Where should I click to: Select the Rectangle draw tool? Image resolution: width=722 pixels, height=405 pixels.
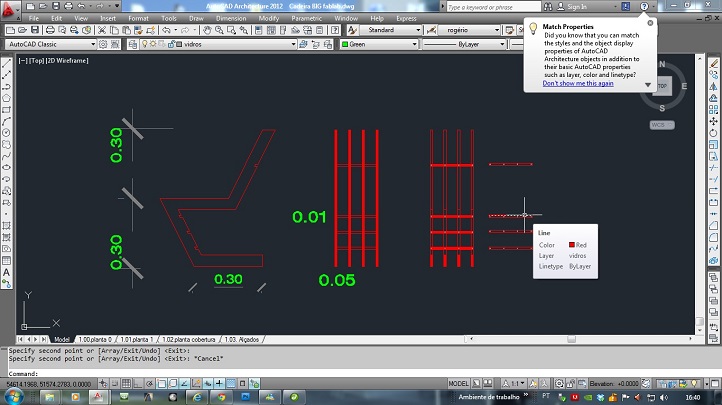point(6,110)
